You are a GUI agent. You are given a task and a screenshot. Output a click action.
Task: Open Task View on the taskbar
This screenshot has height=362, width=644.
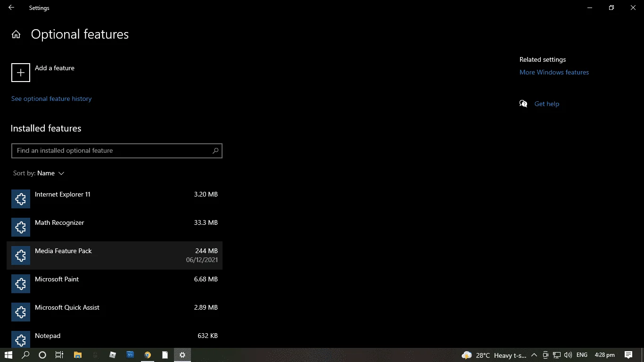pos(59,355)
